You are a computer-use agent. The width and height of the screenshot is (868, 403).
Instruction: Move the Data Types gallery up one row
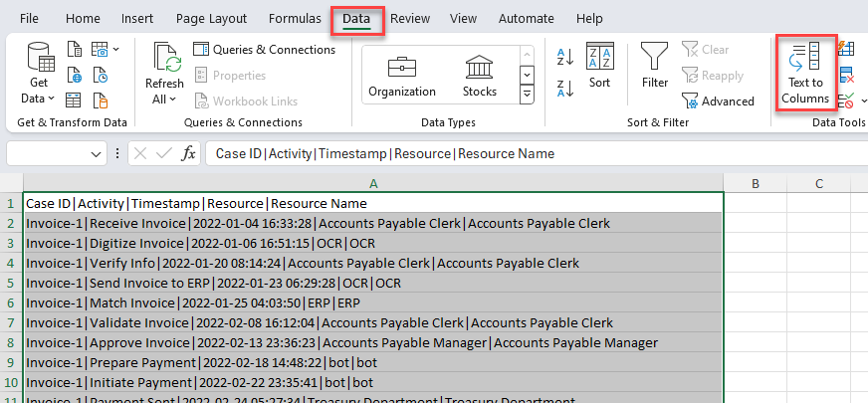(x=527, y=55)
